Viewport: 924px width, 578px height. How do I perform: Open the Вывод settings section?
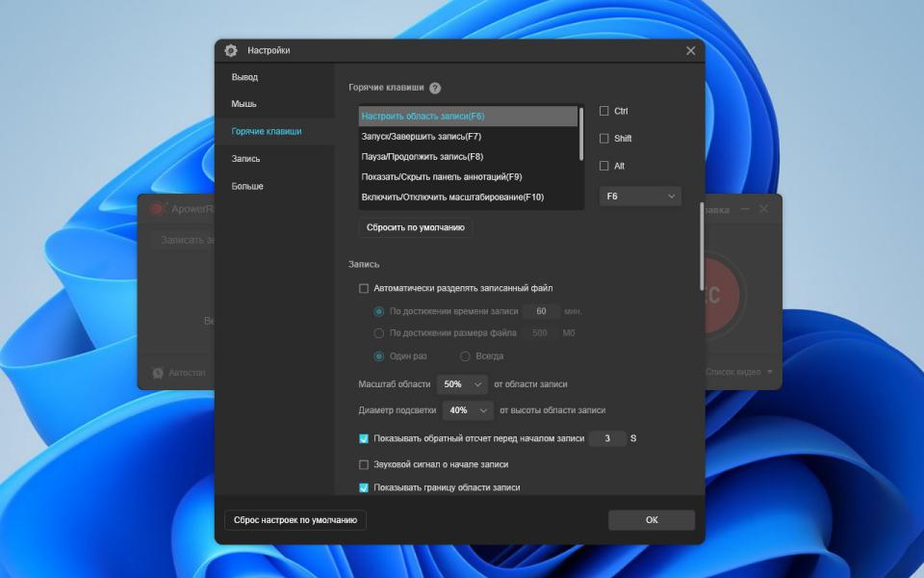[244, 77]
